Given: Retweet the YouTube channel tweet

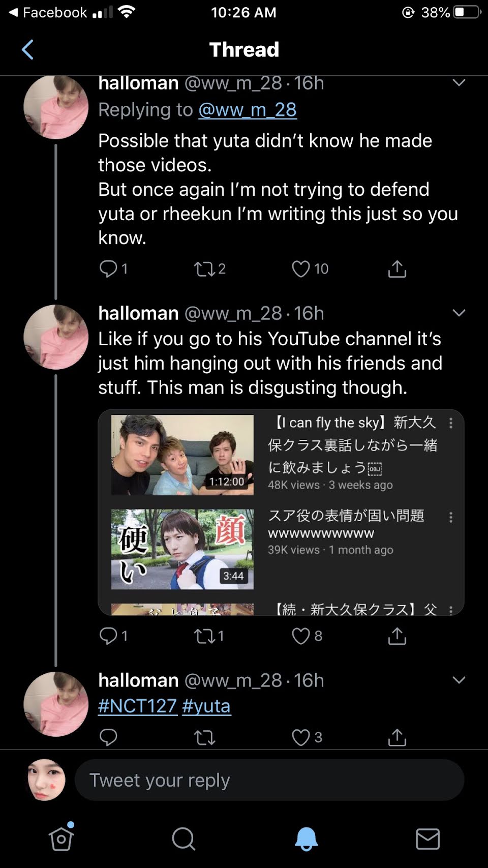Looking at the screenshot, I should click(x=205, y=636).
